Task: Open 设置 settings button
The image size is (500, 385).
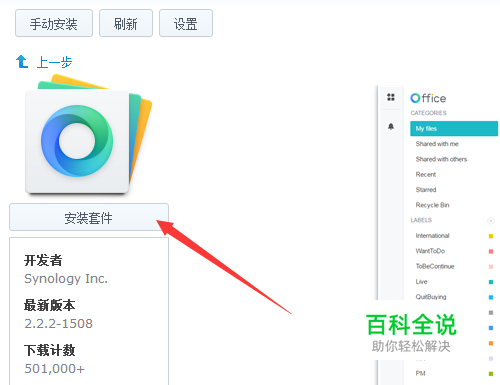Action: pos(186,23)
